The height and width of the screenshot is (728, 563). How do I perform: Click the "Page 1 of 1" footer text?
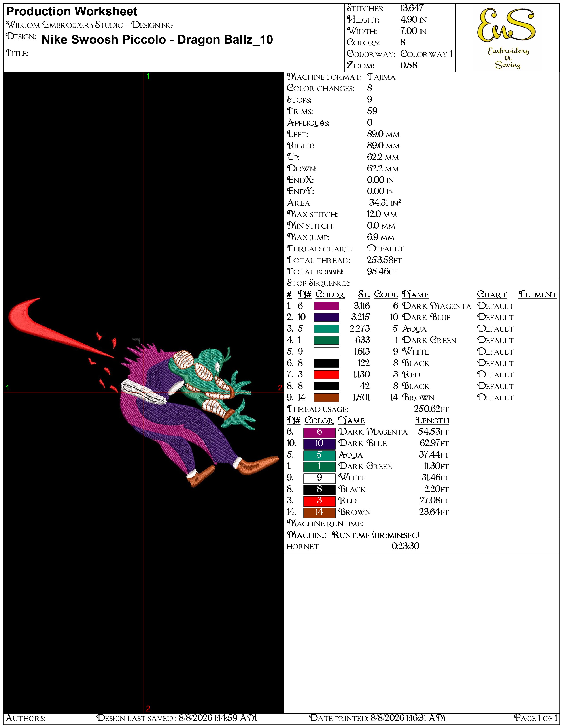[x=535, y=718]
